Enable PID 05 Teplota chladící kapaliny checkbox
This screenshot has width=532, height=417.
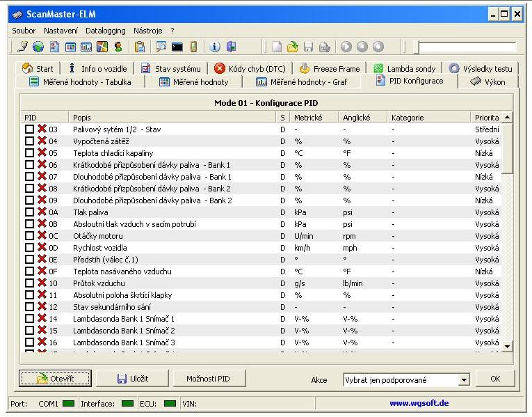point(29,153)
